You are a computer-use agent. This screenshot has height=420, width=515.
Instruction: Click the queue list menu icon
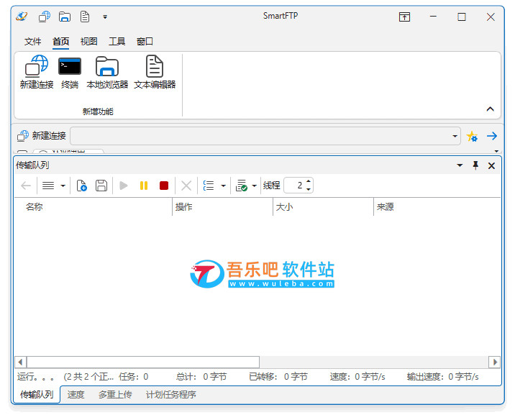click(x=48, y=186)
